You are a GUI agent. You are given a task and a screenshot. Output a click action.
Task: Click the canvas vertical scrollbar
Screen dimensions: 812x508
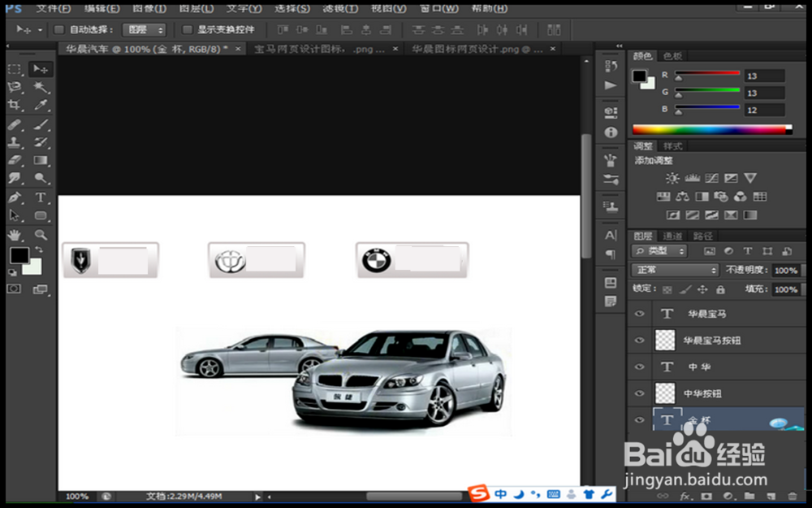[585, 196]
